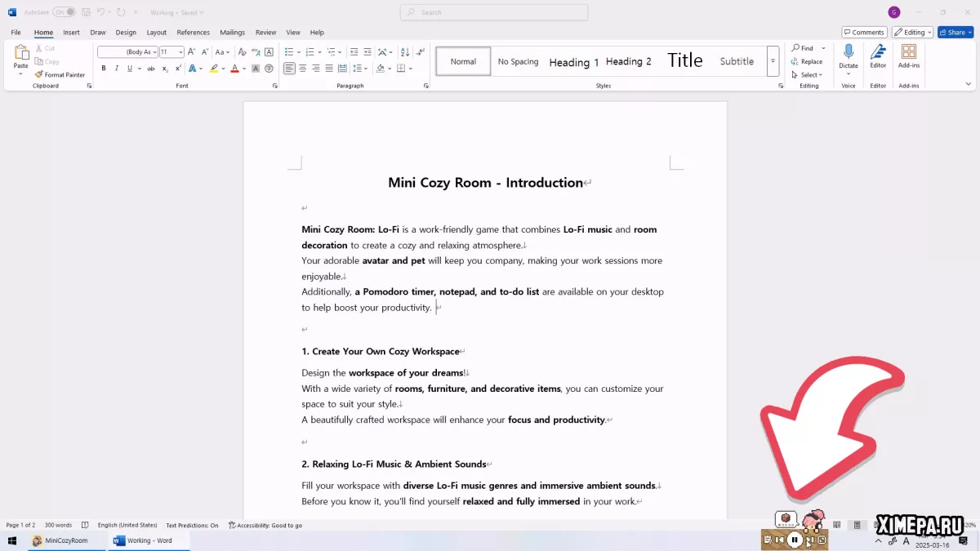Toggle the AutoSave switch
Viewport: 980px width, 551px height.
tap(65, 12)
